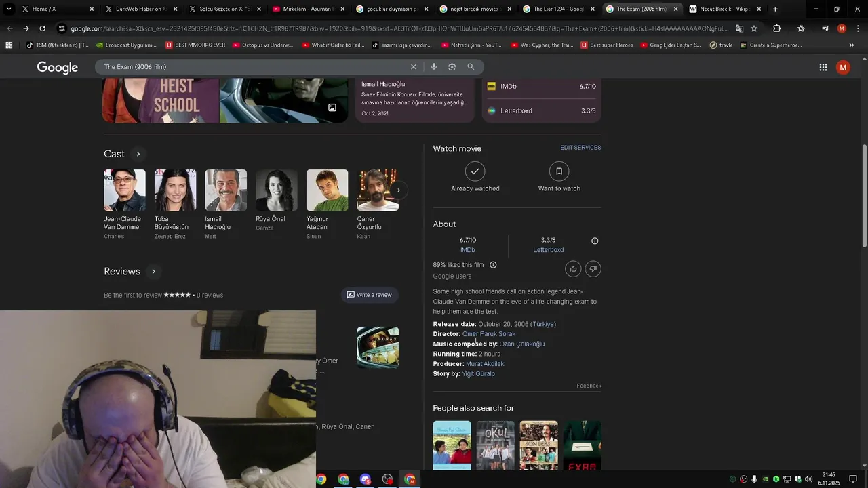Expand hidden bookmarks overflow chevron
868x488 pixels.
click(851, 45)
